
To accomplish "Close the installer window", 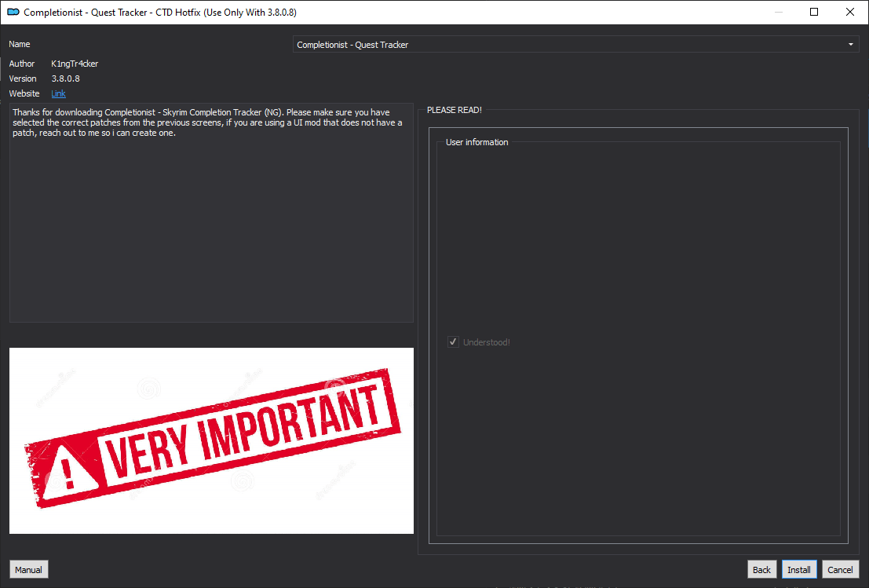I will pyautogui.click(x=850, y=13).
